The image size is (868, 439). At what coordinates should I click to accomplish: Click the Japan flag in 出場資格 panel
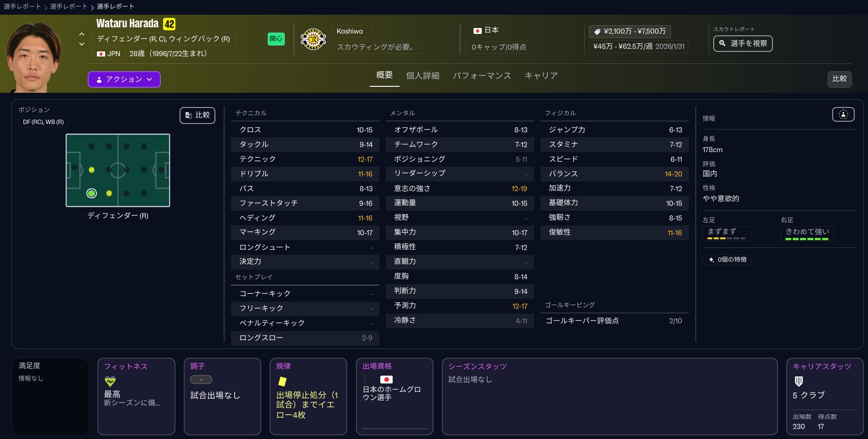[386, 379]
